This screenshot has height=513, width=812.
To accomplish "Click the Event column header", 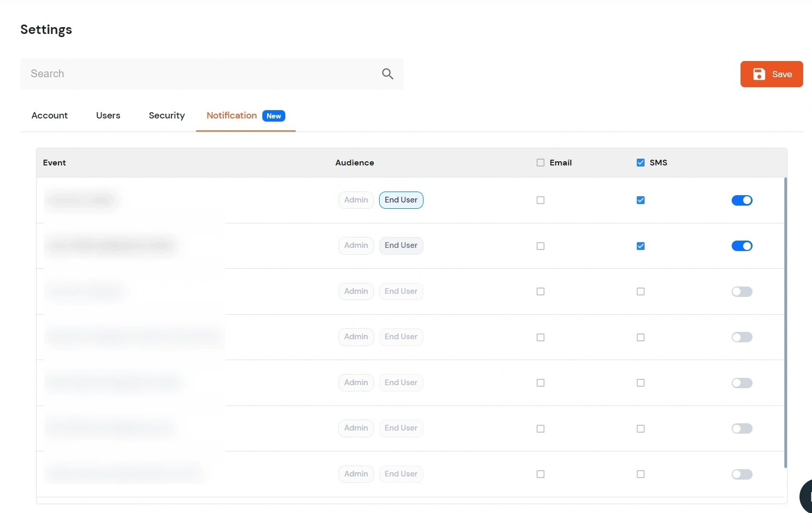I will coord(54,163).
